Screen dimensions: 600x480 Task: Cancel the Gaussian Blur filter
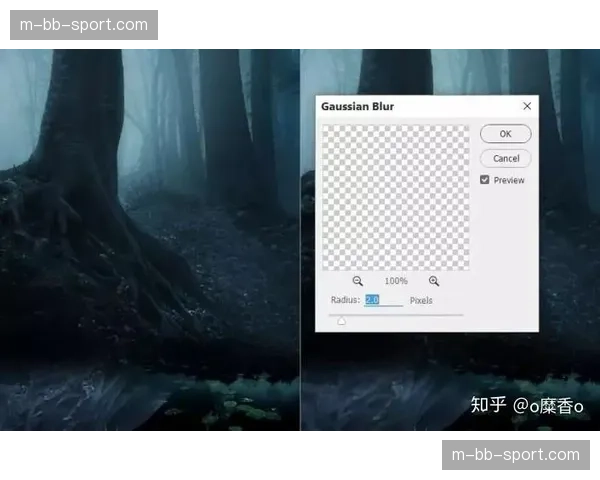pos(506,158)
